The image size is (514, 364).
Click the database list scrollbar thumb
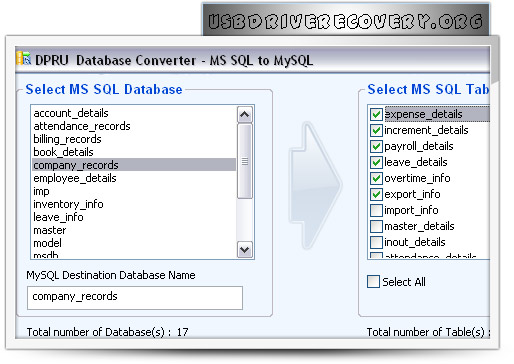coord(245,161)
